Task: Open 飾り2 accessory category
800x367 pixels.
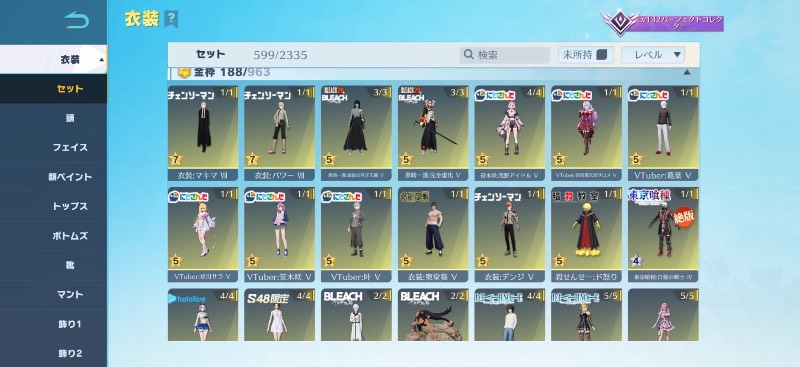Action: (54, 353)
